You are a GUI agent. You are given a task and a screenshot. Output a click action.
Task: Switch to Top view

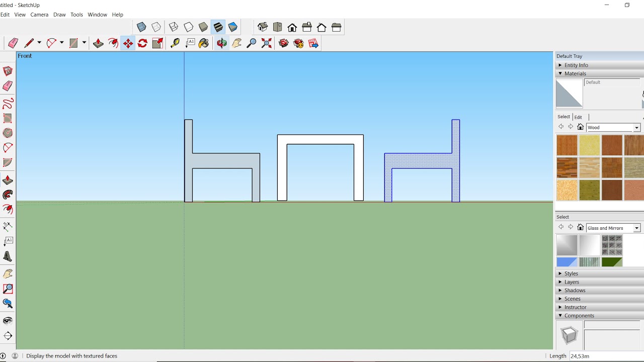(277, 27)
